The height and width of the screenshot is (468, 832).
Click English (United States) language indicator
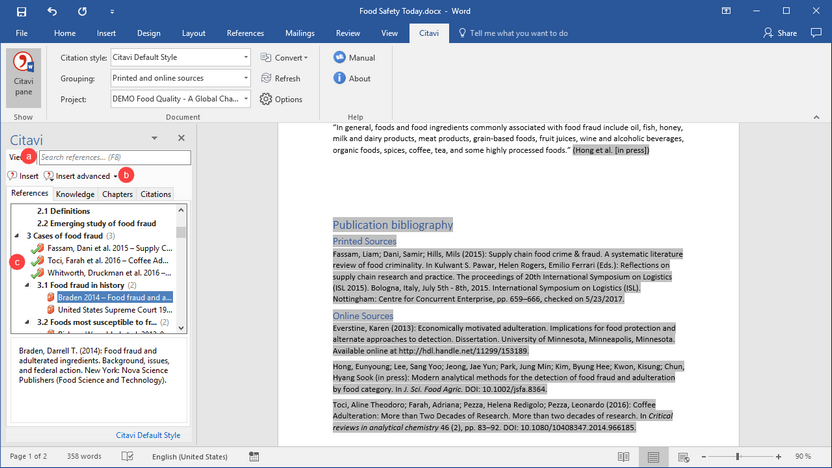click(x=189, y=456)
